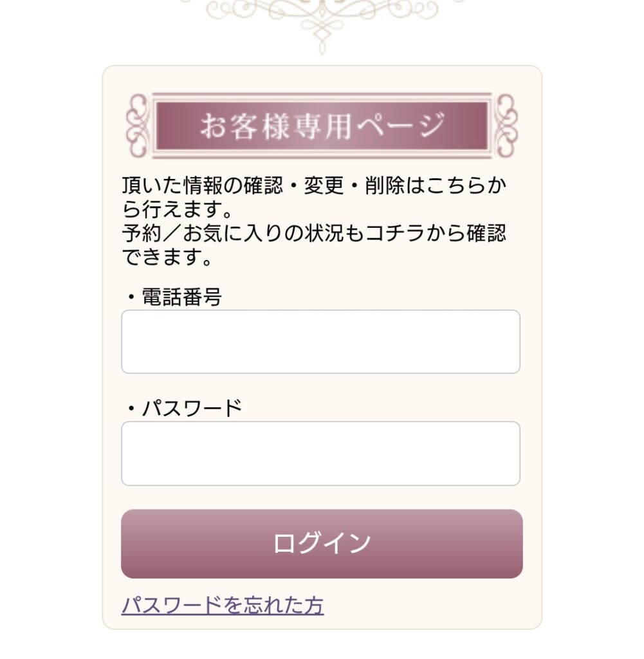Click the right scroll ornament beside the banner
Viewport: 644px width, 659px height.
tap(506, 125)
